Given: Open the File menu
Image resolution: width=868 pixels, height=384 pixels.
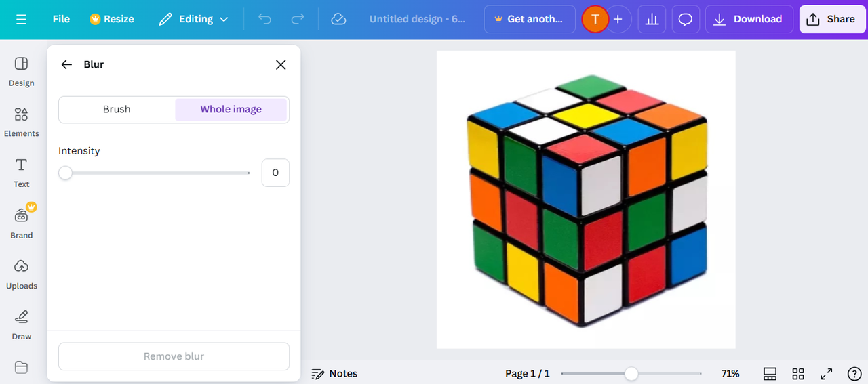Looking at the screenshot, I should tap(61, 19).
